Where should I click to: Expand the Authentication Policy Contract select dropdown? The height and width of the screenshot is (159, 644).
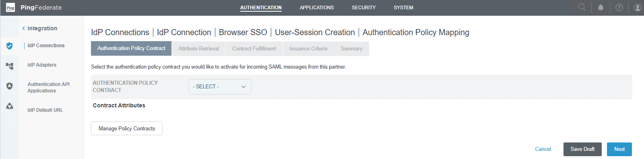(x=220, y=87)
